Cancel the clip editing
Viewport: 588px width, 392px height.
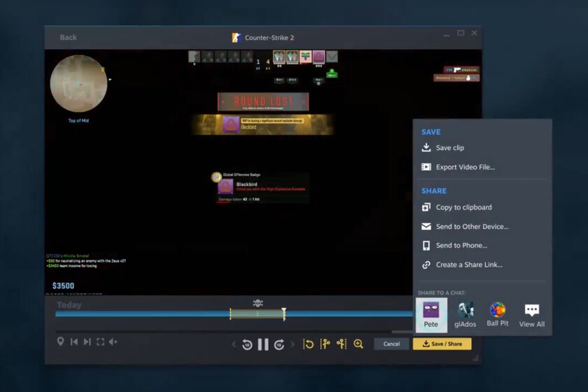pos(391,344)
